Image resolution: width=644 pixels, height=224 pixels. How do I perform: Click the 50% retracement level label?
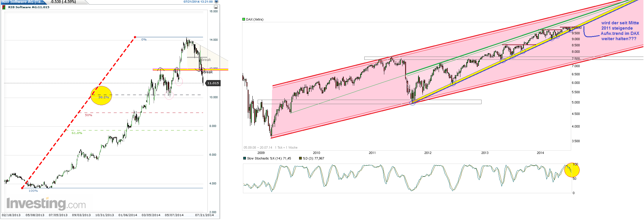coord(88,115)
